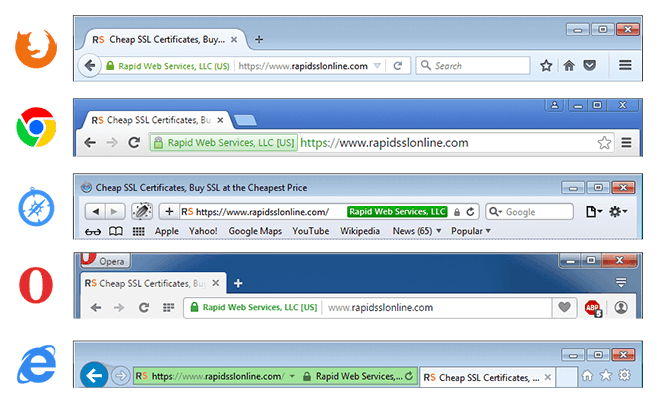
Task: Click the Safari Google search field
Action: (530, 212)
